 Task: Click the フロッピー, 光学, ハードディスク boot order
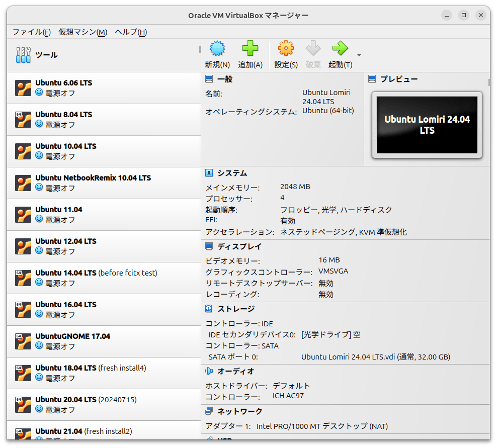336,210
